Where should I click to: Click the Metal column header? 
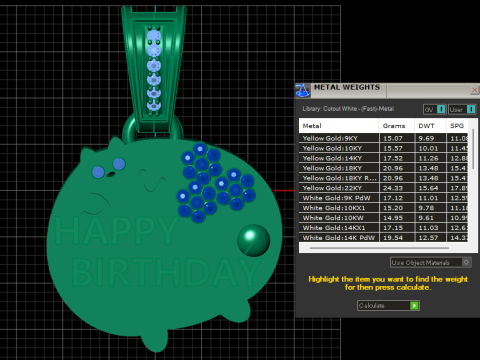(339, 126)
